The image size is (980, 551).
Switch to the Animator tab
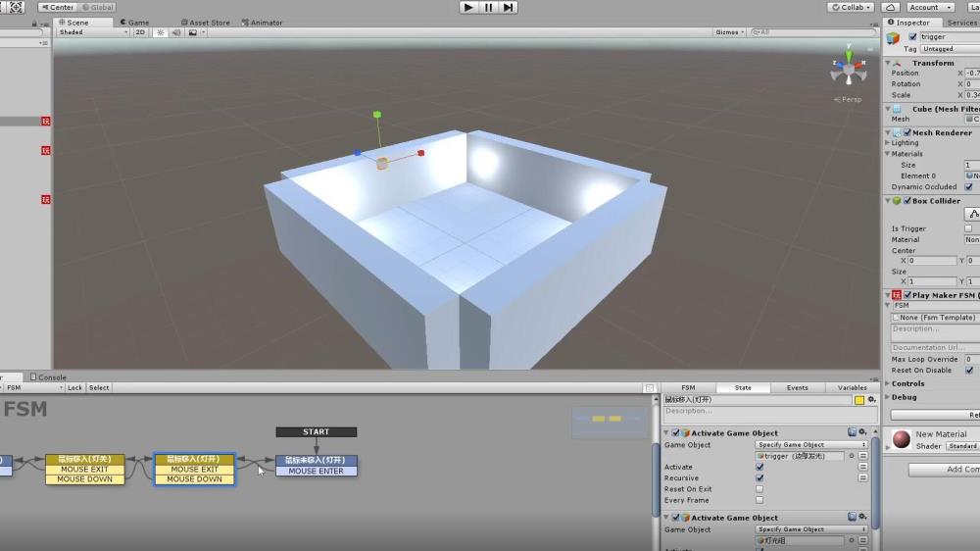tap(262, 23)
